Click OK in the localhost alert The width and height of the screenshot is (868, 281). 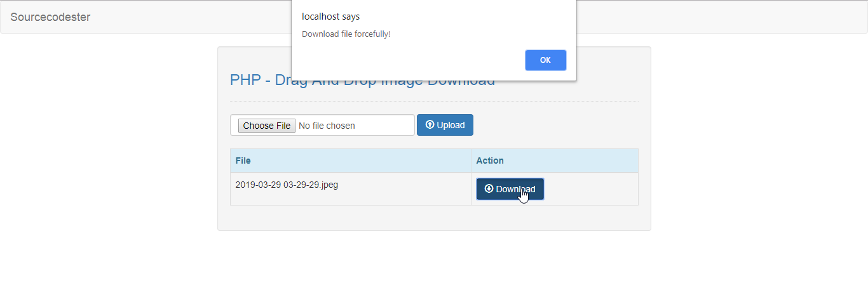(x=545, y=60)
